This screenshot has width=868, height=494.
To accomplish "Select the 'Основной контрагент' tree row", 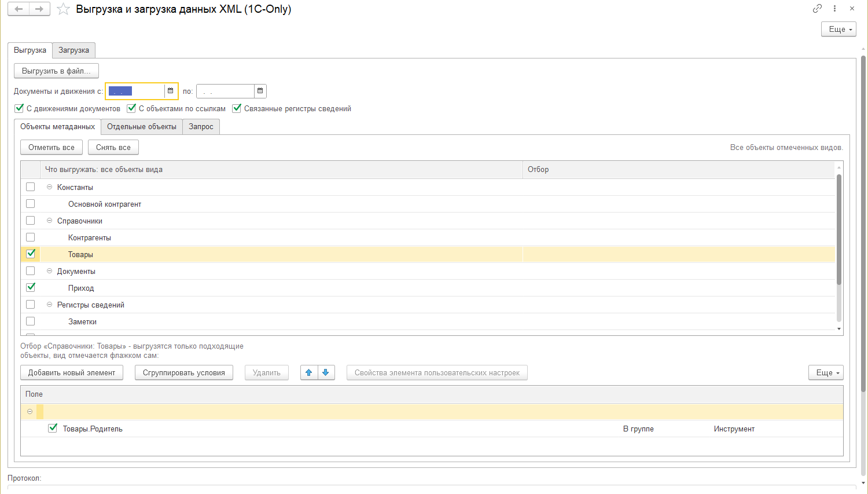I will coord(428,204).
